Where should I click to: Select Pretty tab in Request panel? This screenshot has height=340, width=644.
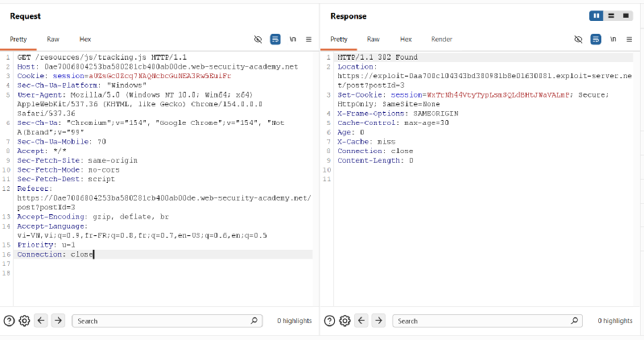(19, 39)
